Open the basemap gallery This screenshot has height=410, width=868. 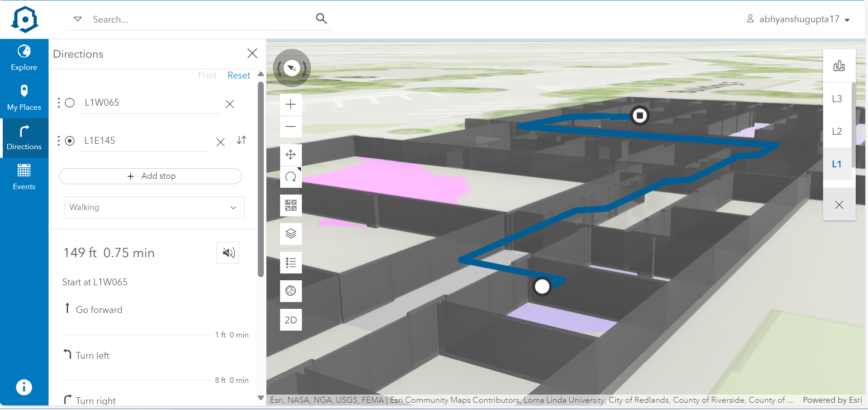291,205
